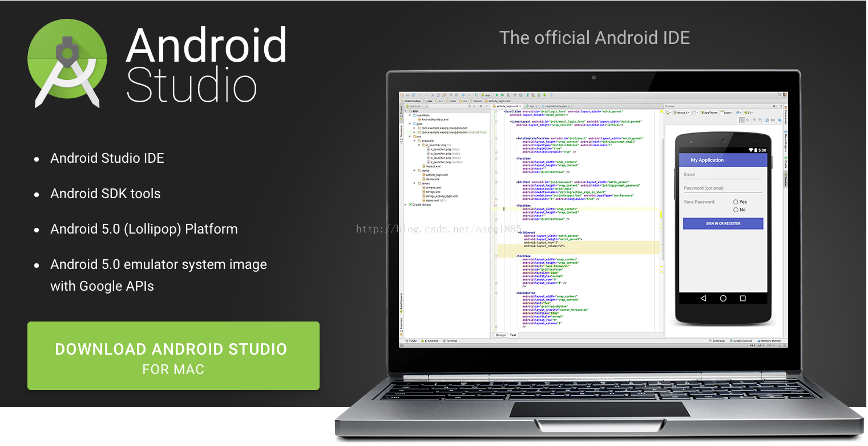The width and height of the screenshot is (868, 446).
Task: Open the Maven Projects side tab
Action: point(785,140)
